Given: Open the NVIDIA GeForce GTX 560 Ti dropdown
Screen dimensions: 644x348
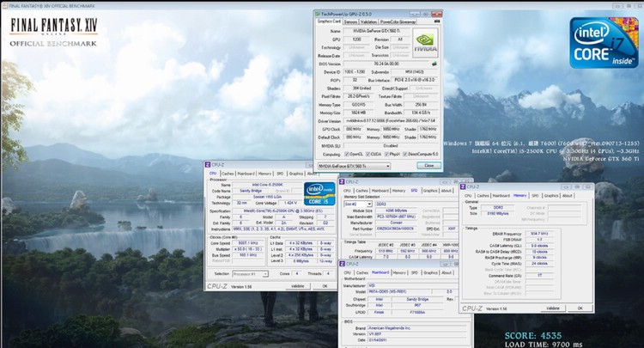Looking at the screenshot, I should point(354,166).
